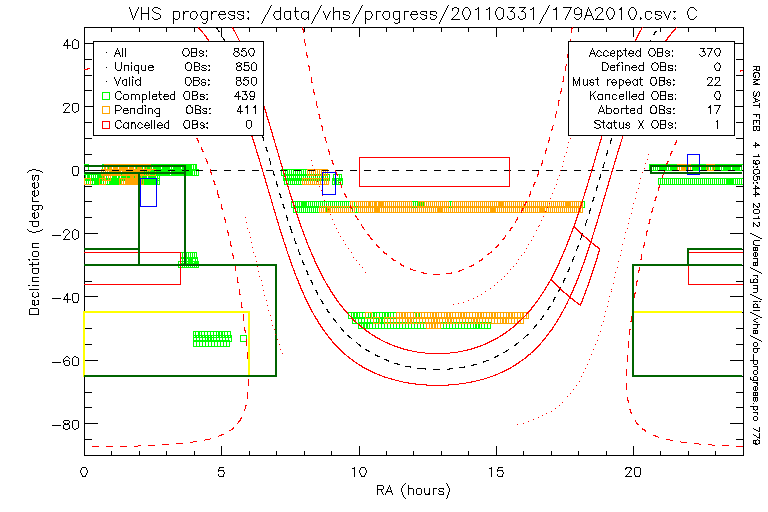Click the Must repeat OBs entry
Viewport: 768px width, 512px height.
(622, 81)
